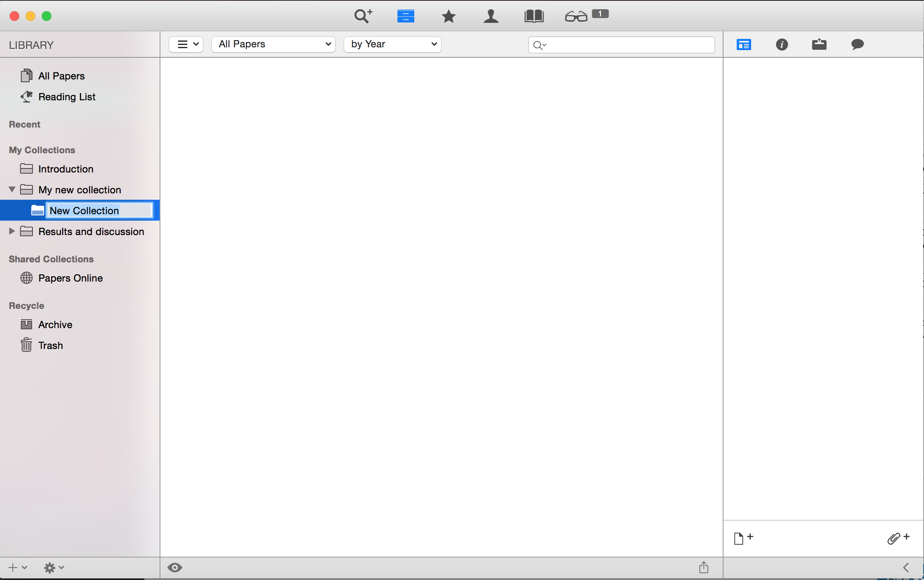Viewport: 924px width, 580px height.
Task: Open the list view mode dropdown
Action: tap(186, 44)
